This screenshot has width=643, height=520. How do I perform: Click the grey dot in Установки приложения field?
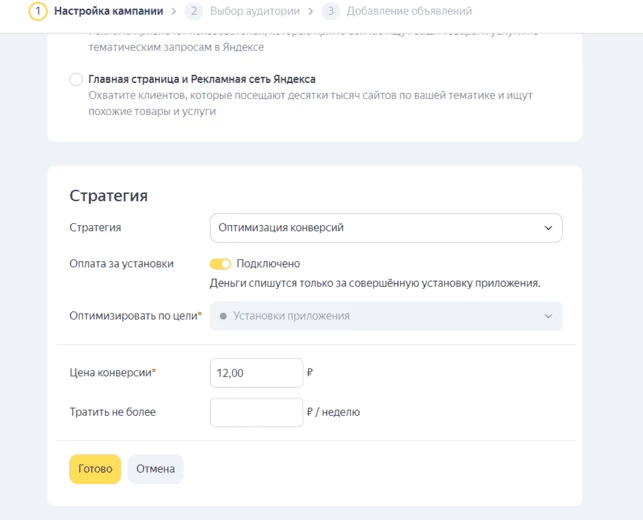click(223, 316)
